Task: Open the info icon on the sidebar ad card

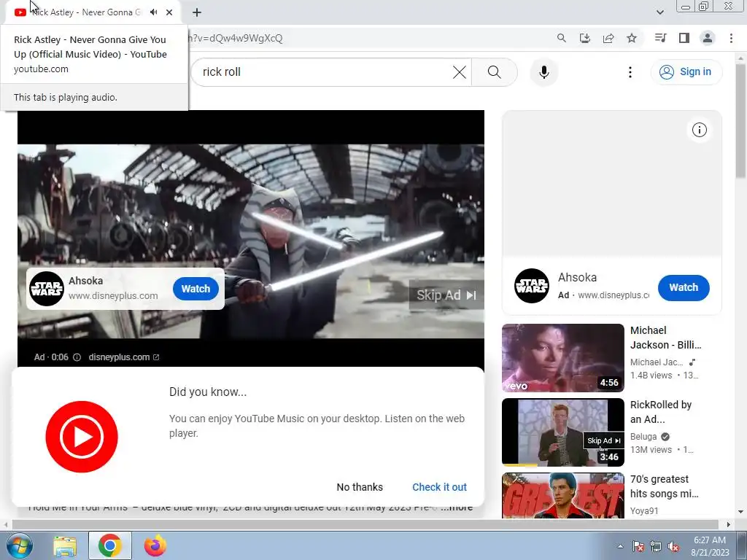Action: click(x=699, y=130)
